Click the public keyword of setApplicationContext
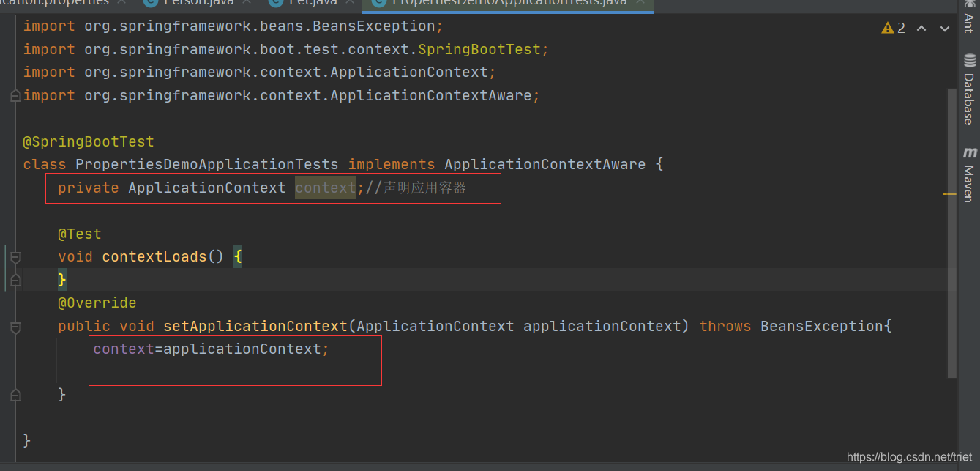Image resolution: width=980 pixels, height=471 pixels. coord(84,327)
